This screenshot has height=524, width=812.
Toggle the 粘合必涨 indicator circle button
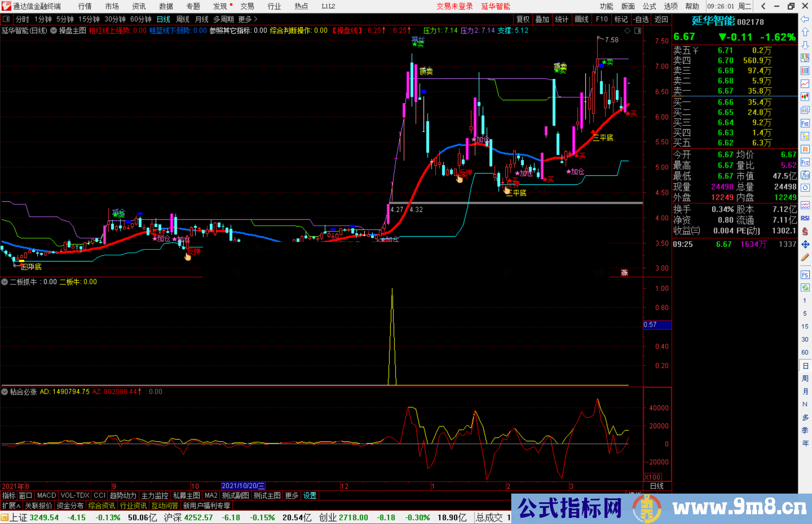[5, 392]
